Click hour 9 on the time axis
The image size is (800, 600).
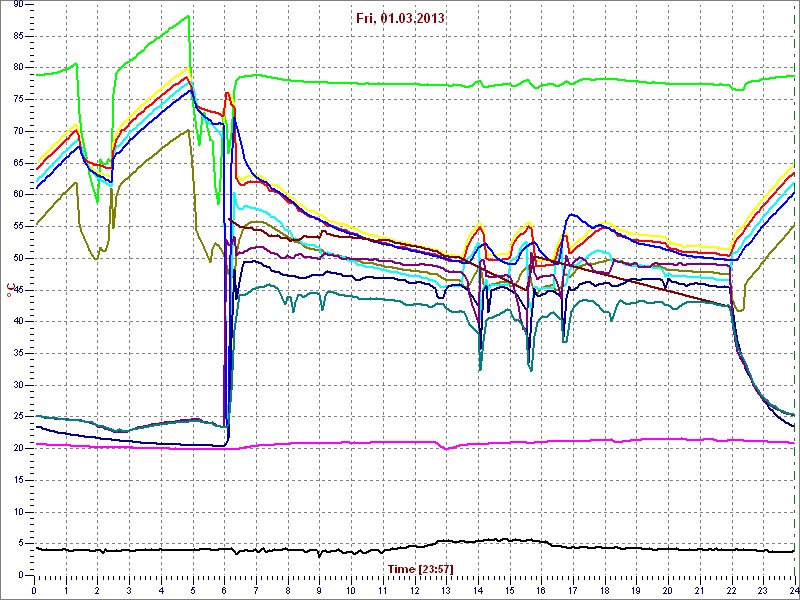(319, 590)
